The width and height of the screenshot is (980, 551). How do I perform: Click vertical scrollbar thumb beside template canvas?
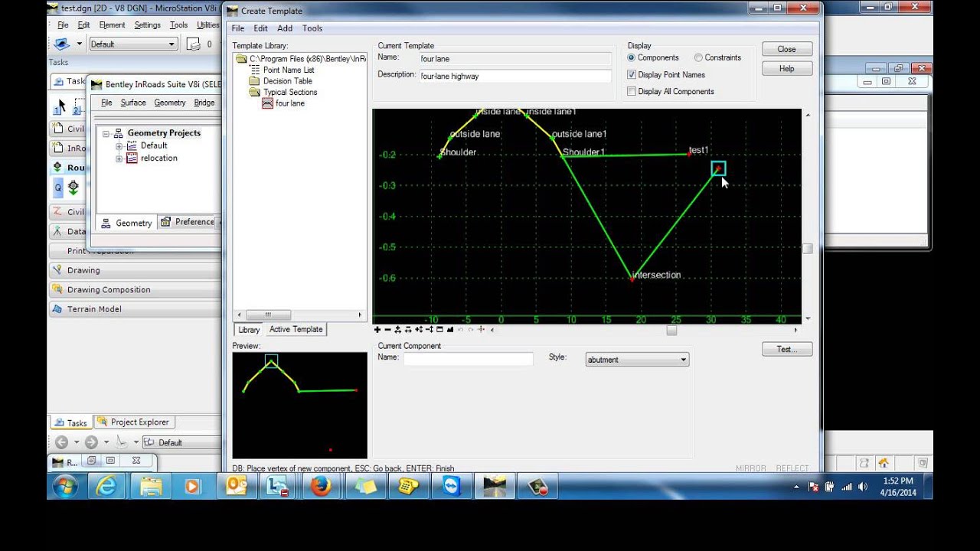(808, 249)
